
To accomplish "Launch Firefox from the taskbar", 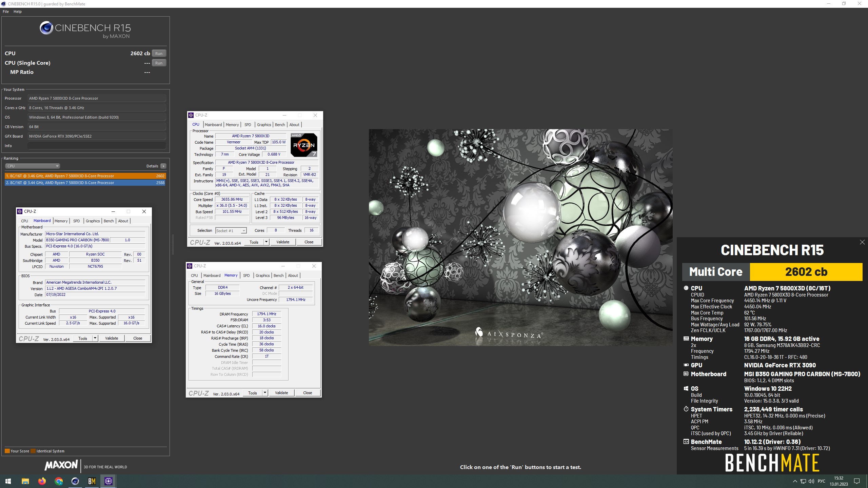I will [x=42, y=481].
